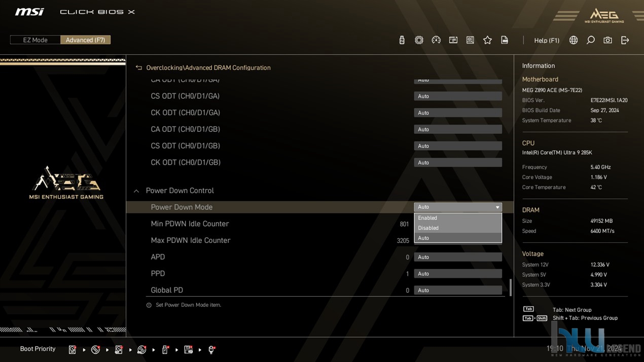
Task: Open the CA ODT (CH0/D1/GB) dropdown
Action: point(458,129)
